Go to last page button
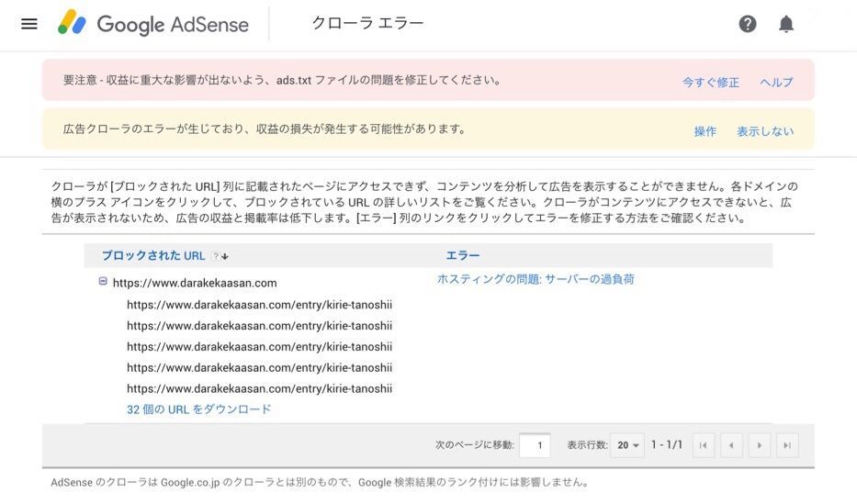 (787, 445)
